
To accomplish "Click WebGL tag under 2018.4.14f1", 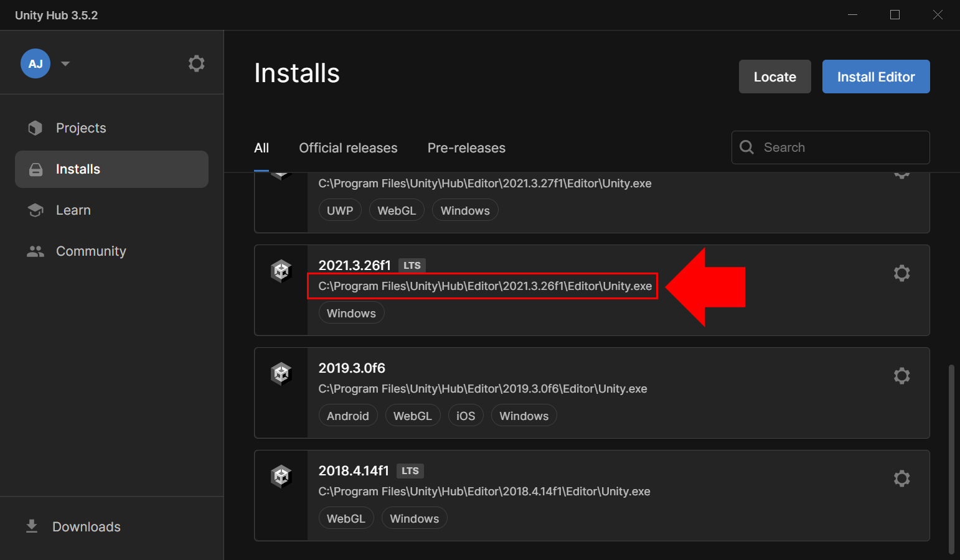I will 346,518.
